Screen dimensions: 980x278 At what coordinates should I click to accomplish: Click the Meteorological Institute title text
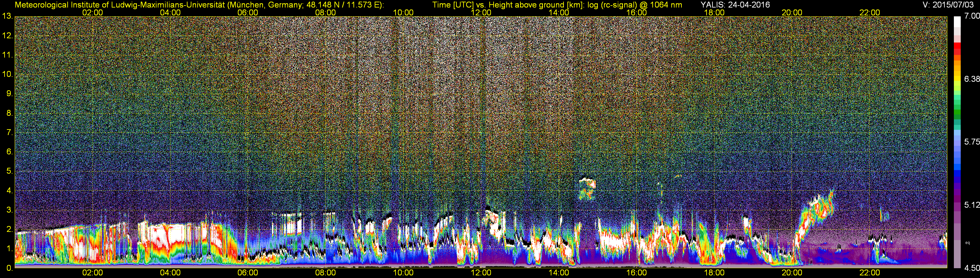tap(199, 5)
